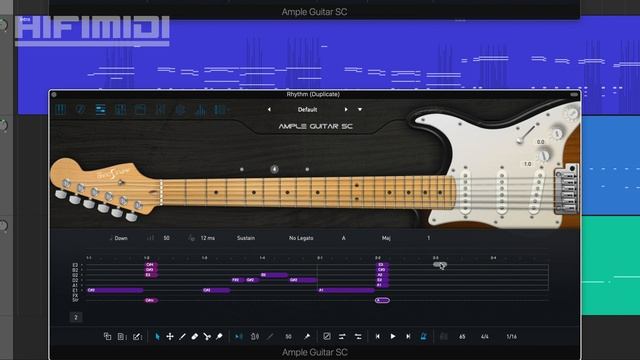The width and height of the screenshot is (640, 360).
Task: Open the grid-shaped panel icon in top bar
Action: [120, 109]
